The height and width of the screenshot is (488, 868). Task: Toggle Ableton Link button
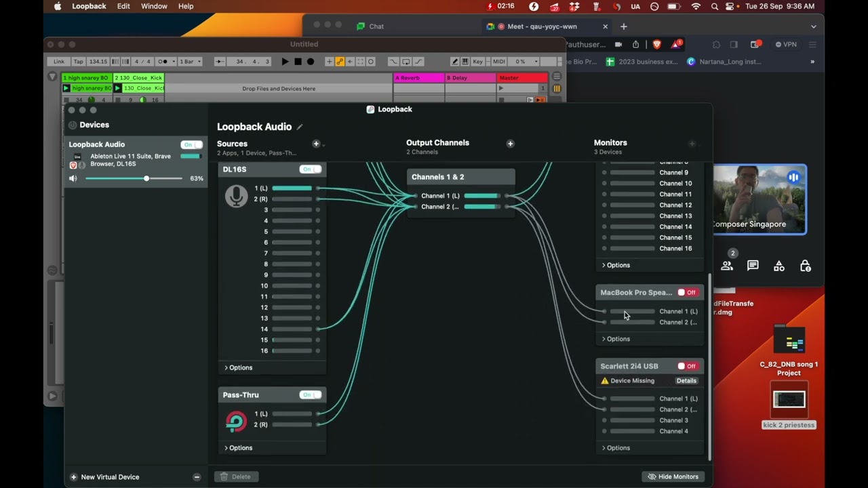click(59, 62)
